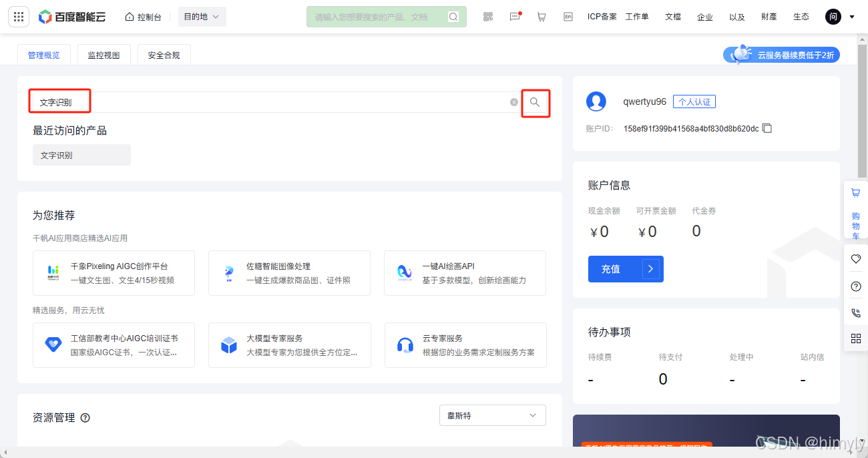Click the 代金券 value 0
This screenshot has height=458, width=868.
click(696, 231)
